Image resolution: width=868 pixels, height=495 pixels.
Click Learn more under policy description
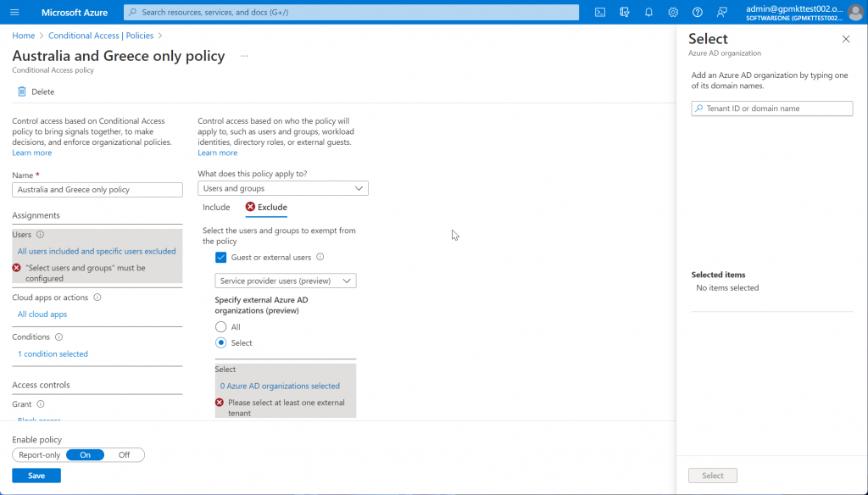[32, 153]
